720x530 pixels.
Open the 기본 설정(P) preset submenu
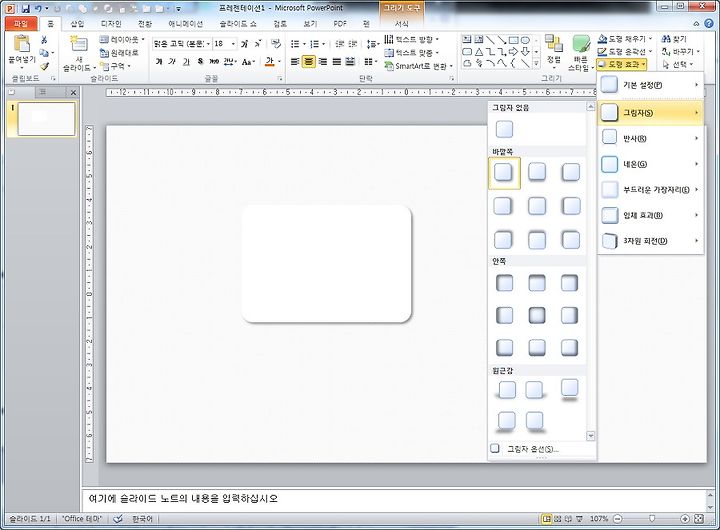pyautogui.click(x=650, y=85)
